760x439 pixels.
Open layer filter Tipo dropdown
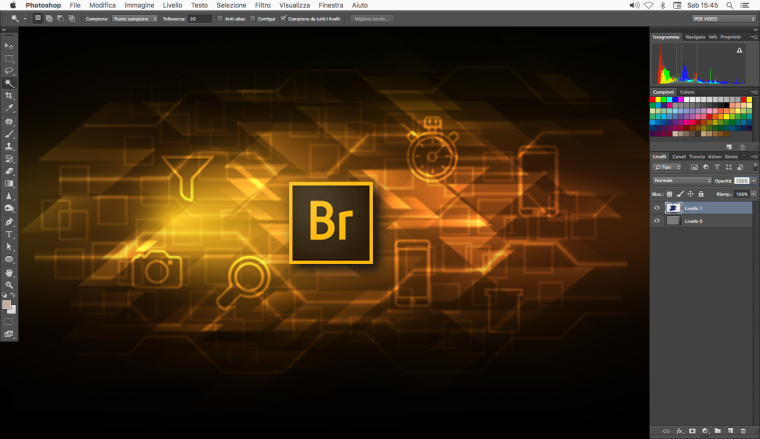point(666,167)
